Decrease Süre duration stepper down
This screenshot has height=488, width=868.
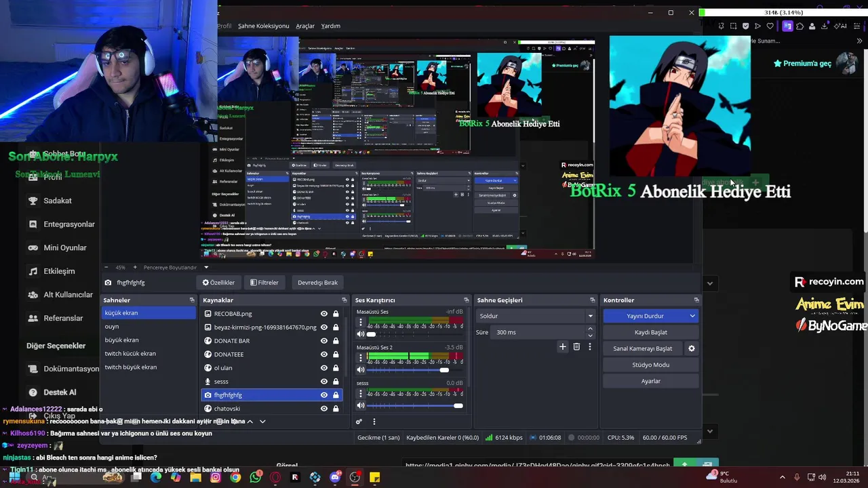tap(590, 335)
